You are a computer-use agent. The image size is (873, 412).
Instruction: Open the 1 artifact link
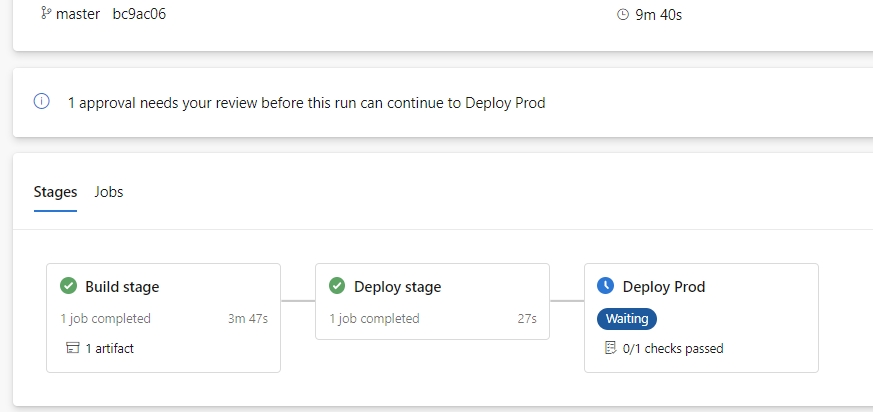click(x=109, y=349)
